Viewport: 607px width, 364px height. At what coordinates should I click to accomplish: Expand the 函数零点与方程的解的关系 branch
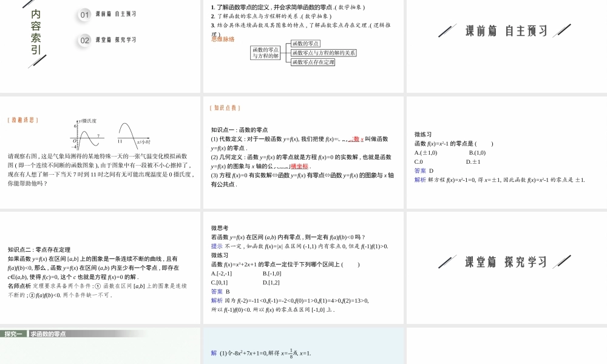[x=325, y=53]
